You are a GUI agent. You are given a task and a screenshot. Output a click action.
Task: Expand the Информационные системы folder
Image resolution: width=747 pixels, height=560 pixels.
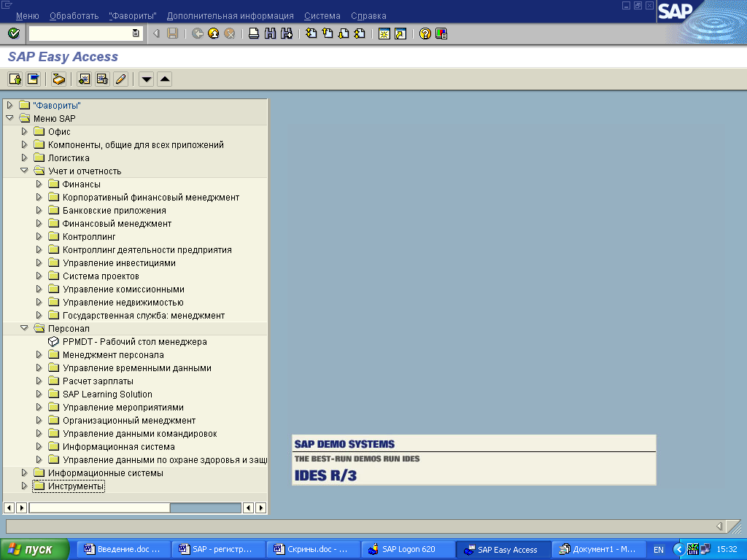[24, 472]
